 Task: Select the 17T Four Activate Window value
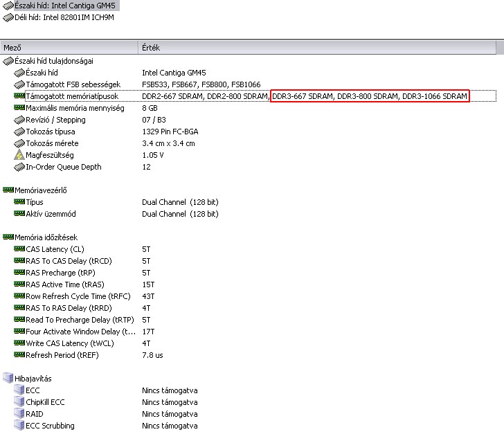[x=148, y=332]
